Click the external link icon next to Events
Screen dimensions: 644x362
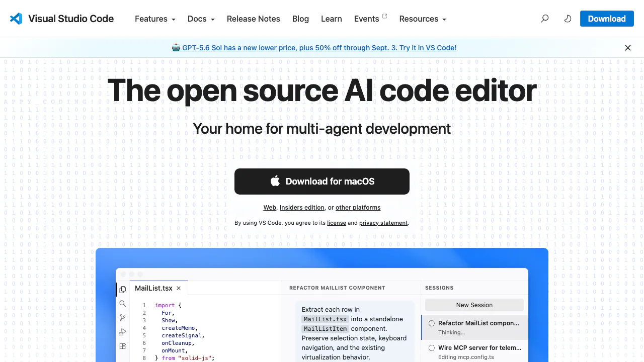coord(385,16)
